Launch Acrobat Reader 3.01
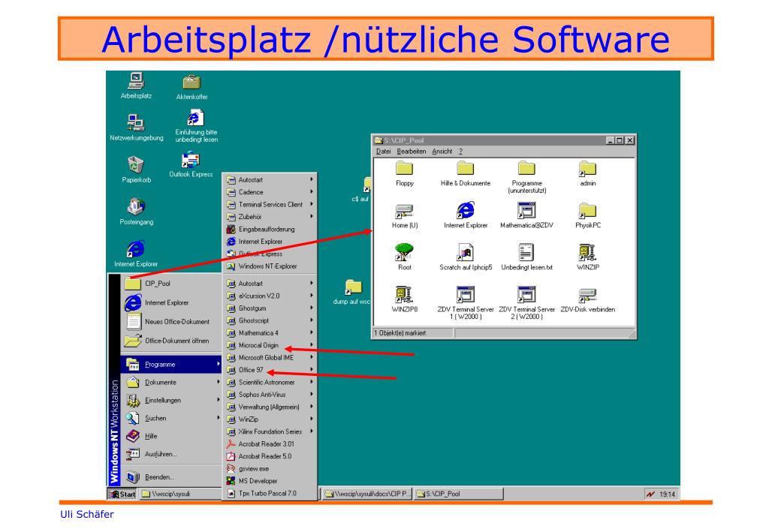 click(x=270, y=443)
